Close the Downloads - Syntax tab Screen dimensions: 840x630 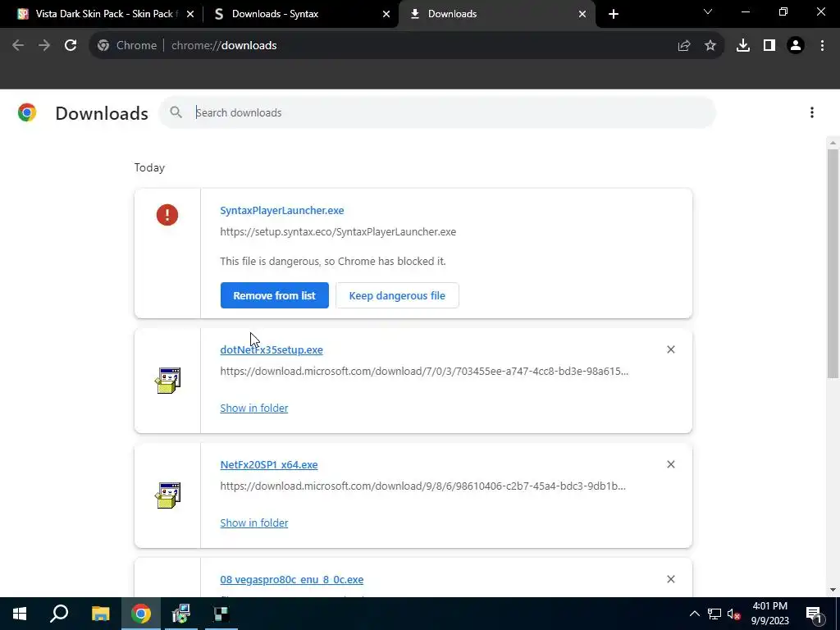386,14
